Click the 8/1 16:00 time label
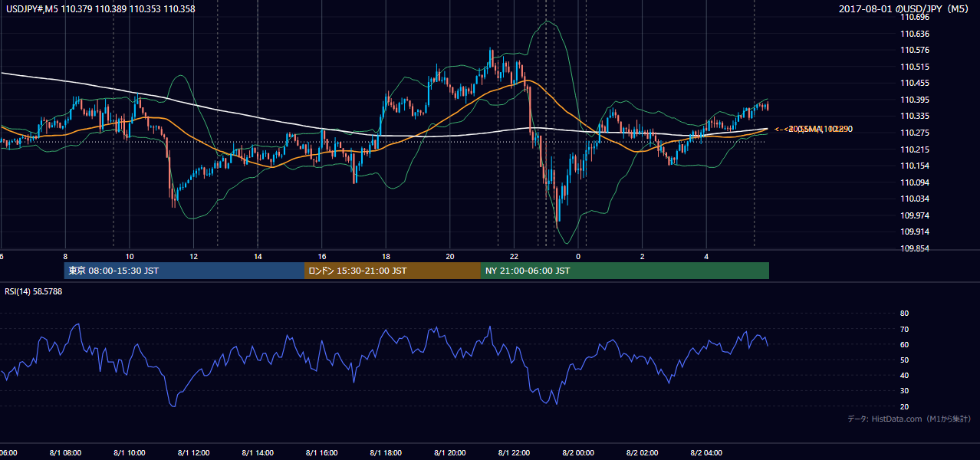This screenshot has height=460, width=980. pyautogui.click(x=321, y=452)
